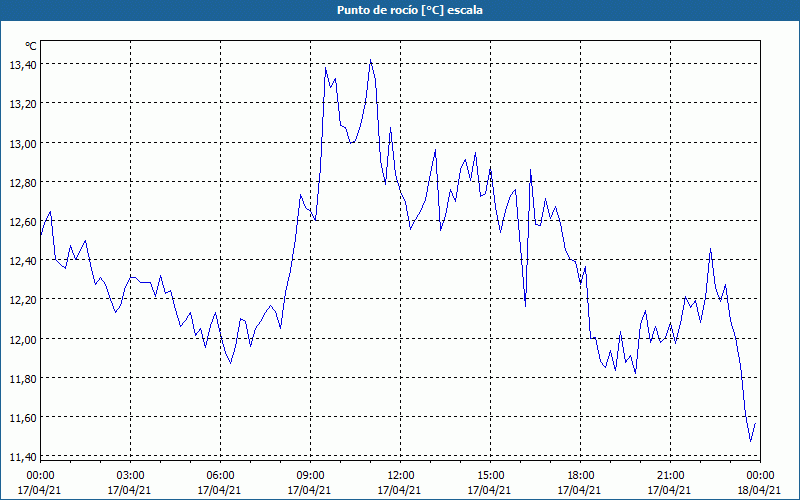Select the 12,20 y-axis value

22,299
